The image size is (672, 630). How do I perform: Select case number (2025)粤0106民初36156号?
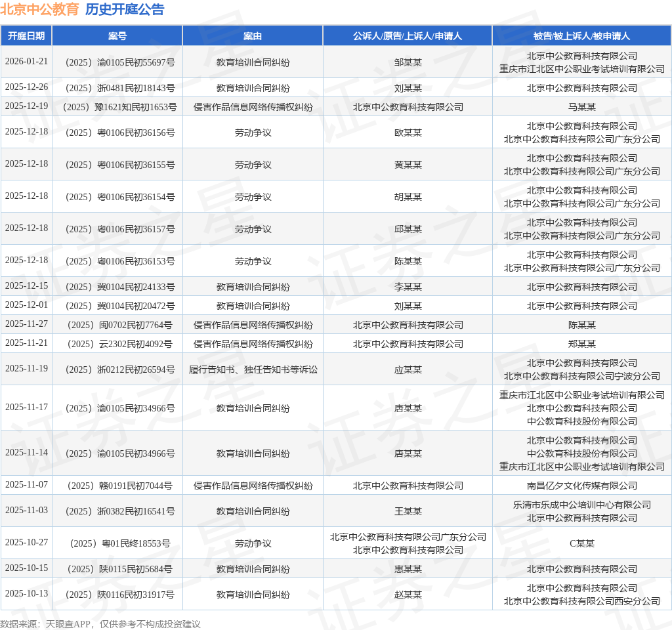(120, 133)
